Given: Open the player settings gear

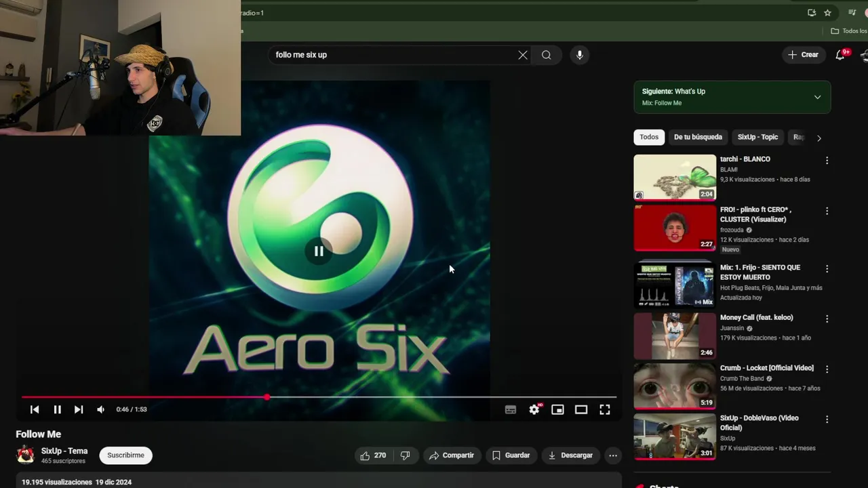Looking at the screenshot, I should pos(534,409).
